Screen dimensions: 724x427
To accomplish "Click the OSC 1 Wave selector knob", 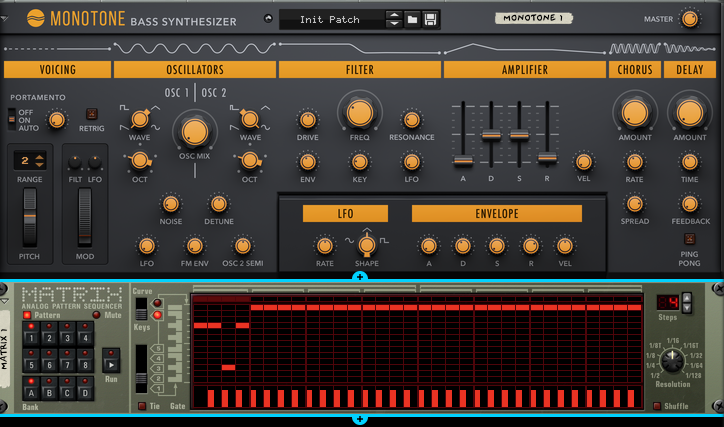I will (139, 119).
